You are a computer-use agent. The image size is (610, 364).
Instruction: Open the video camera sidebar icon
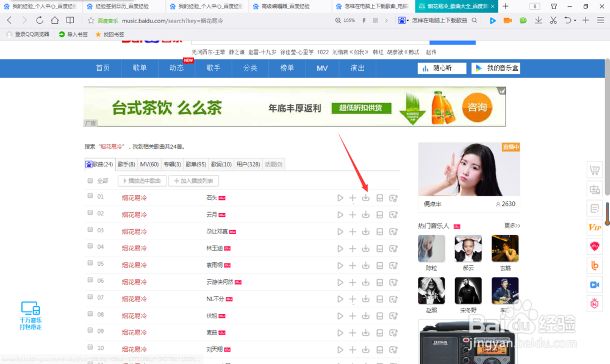tap(594, 285)
